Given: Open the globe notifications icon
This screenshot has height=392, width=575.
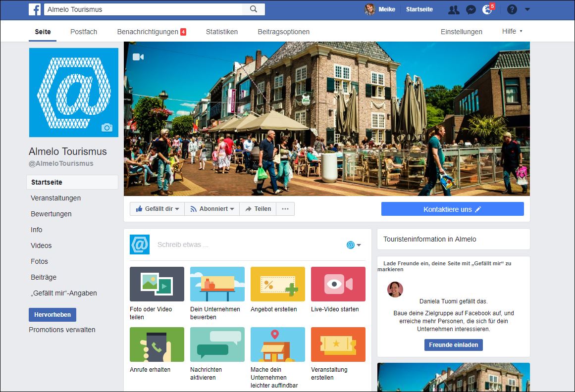Looking at the screenshot, I should 487,9.
